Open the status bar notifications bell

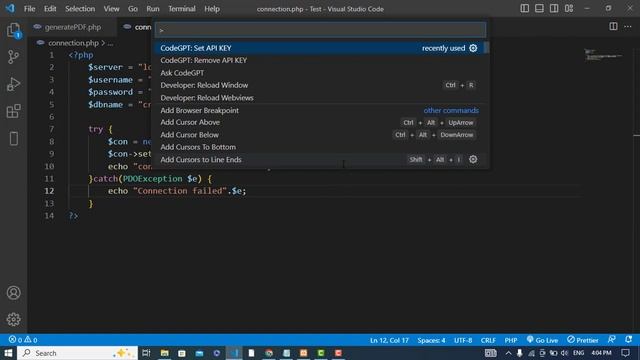pos(629,340)
